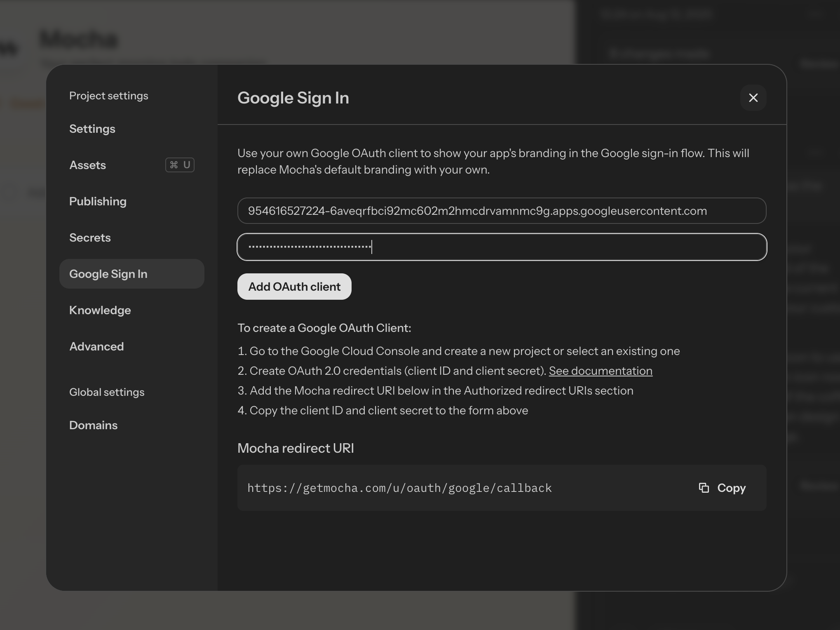840x630 pixels.
Task: Open the Publishing settings section
Action: (98, 201)
